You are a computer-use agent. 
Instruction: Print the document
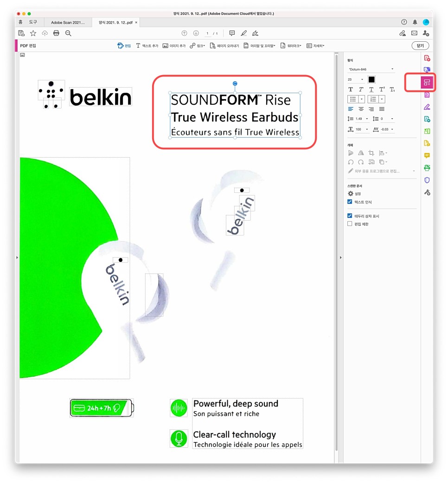(56, 33)
